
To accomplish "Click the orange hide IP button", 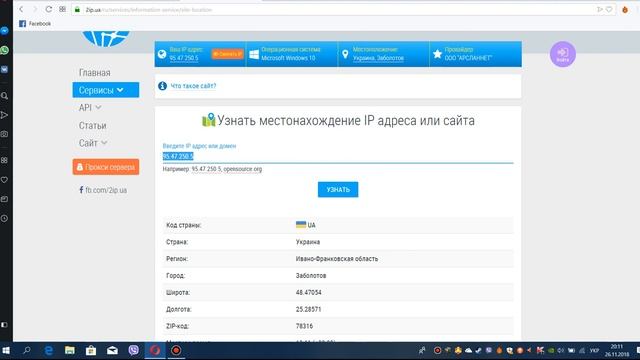I will coord(227,54).
